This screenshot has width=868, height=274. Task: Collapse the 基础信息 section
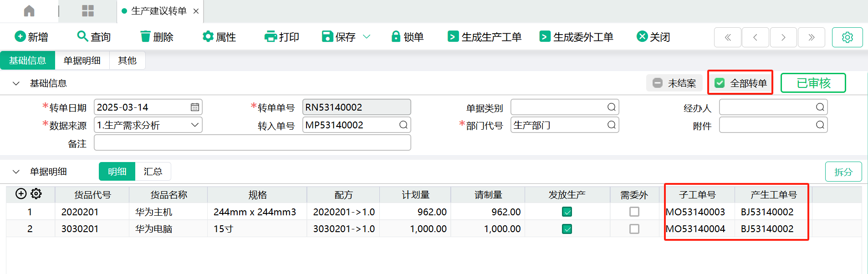click(x=16, y=83)
